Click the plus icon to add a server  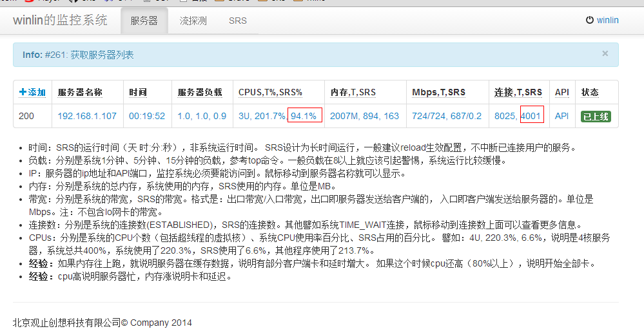(23, 92)
